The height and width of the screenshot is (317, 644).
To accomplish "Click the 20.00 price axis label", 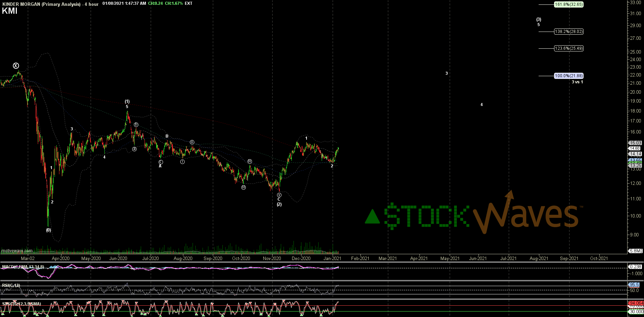I will click(x=635, y=92).
